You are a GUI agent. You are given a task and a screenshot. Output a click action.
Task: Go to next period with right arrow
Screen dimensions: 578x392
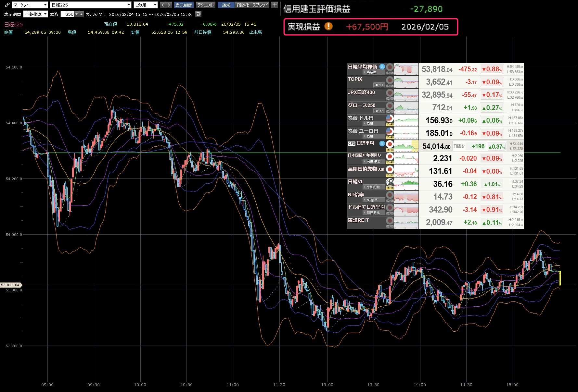(x=169, y=5)
